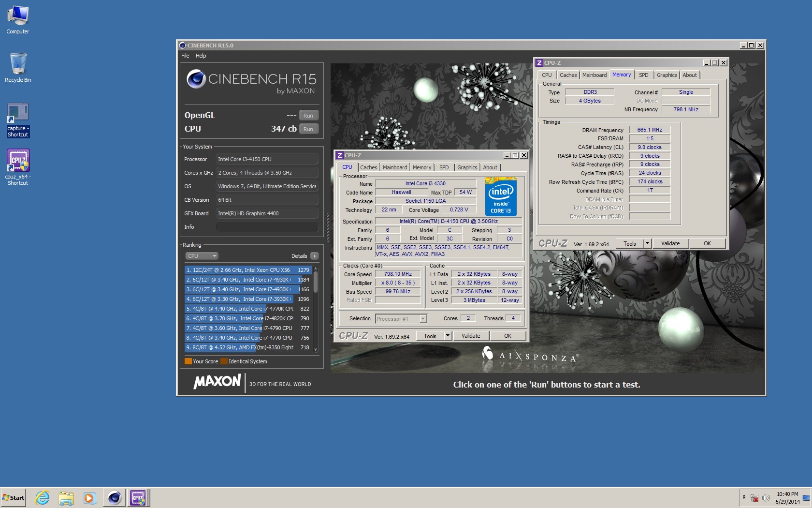Viewport: 812px width, 508px height.
Task: Open the Recycle Bin desktop icon
Action: [18, 68]
